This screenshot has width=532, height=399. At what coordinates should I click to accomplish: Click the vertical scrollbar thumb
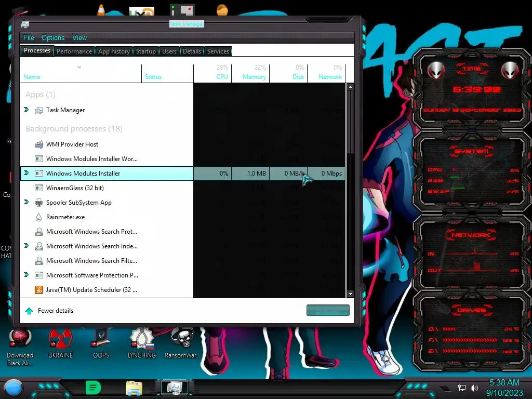click(x=350, y=122)
